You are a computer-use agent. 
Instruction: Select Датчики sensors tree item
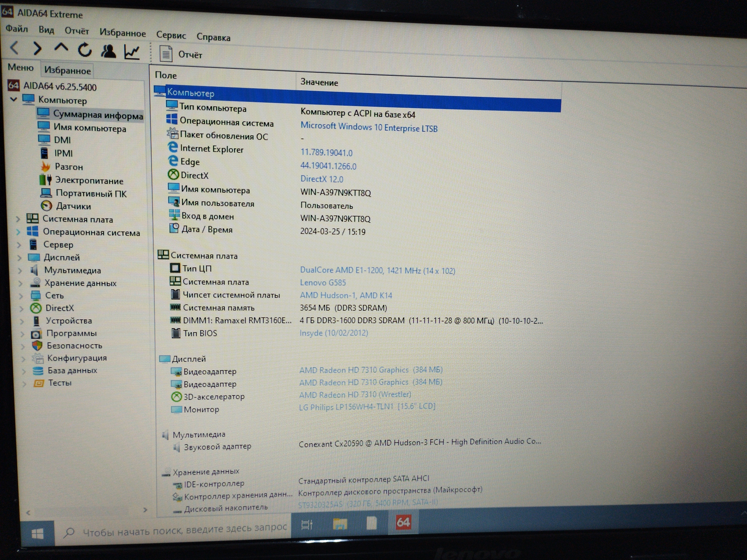[66, 206]
